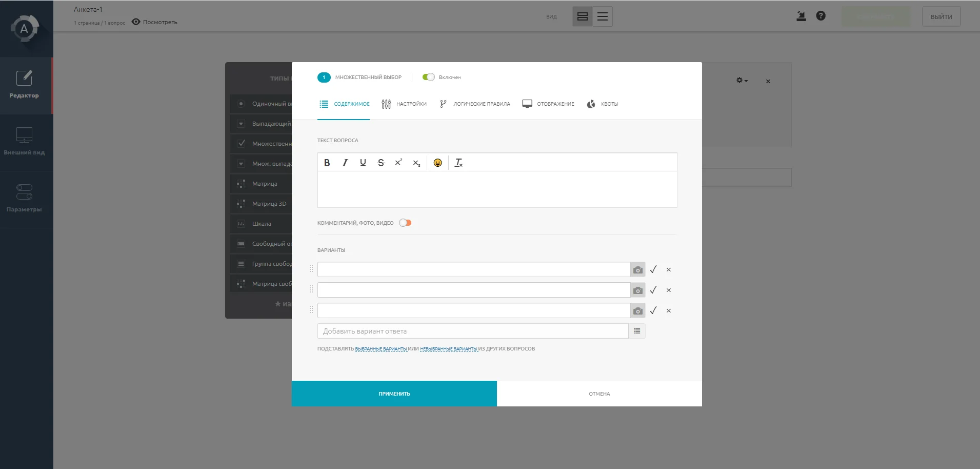The image size is (980, 469).
Task: Focus the third answer variant field
Action: 474,310
